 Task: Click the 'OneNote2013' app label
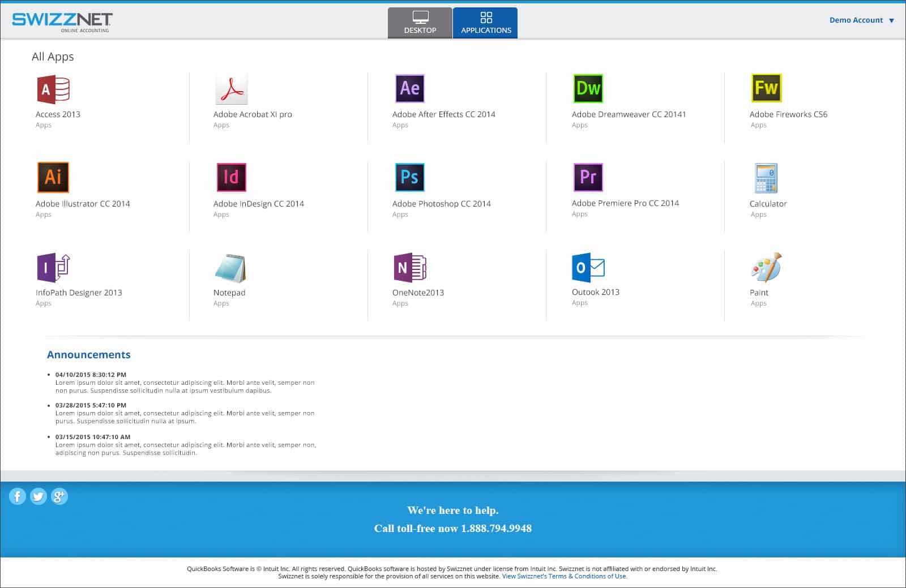pyautogui.click(x=418, y=293)
